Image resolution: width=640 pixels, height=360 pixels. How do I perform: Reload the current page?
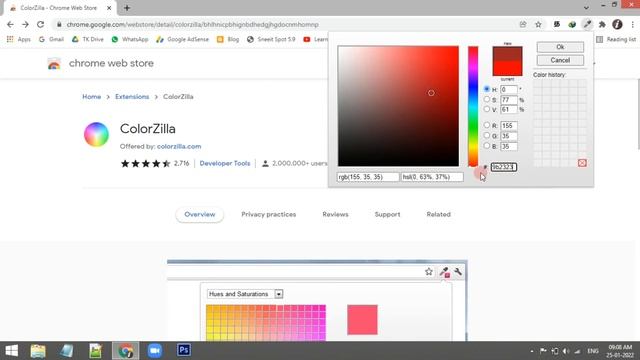click(40, 24)
